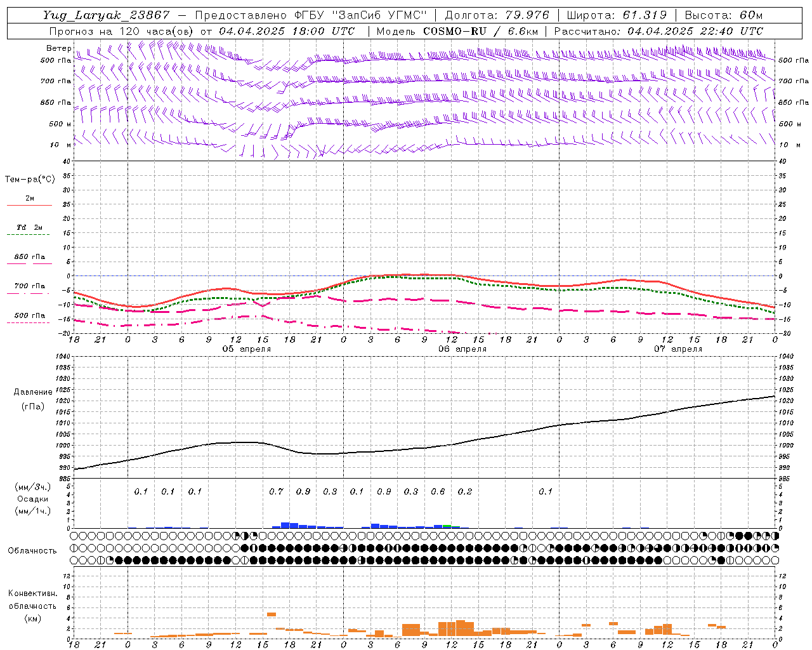Click the Тем-ра(°C) temperature label
Image resolution: width=812 pixels, height=650 pixels.
point(30,180)
